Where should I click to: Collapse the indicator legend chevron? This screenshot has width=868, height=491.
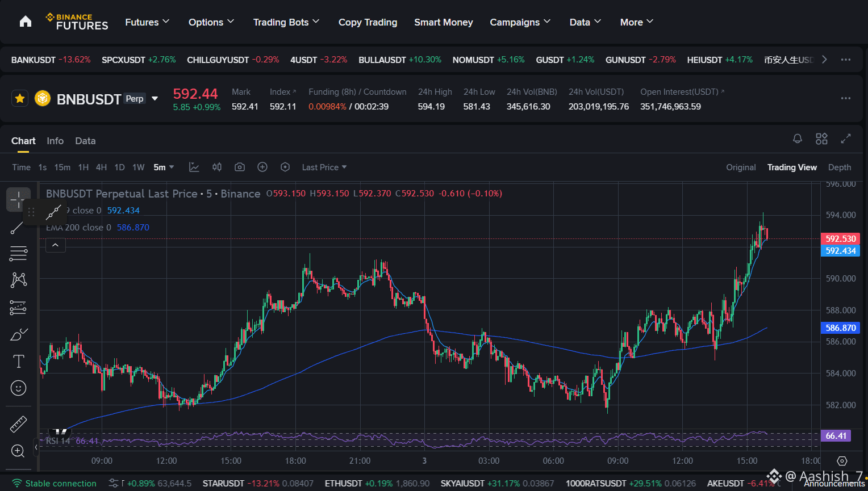(x=55, y=245)
